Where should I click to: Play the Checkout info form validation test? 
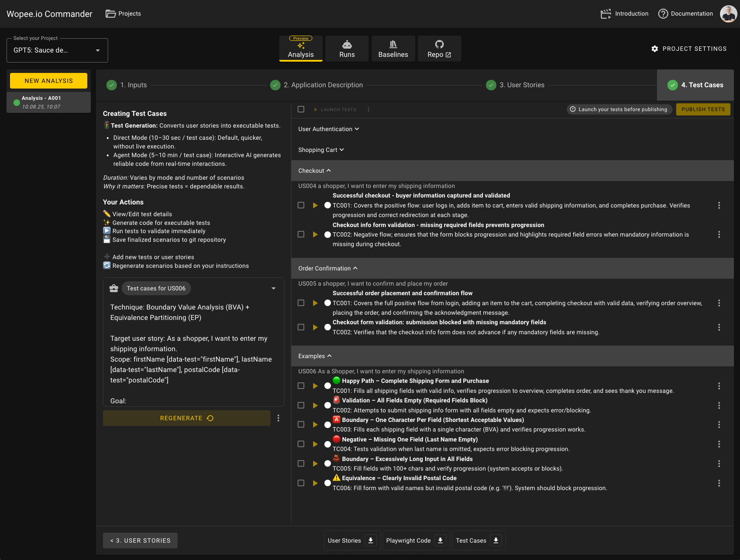(315, 234)
